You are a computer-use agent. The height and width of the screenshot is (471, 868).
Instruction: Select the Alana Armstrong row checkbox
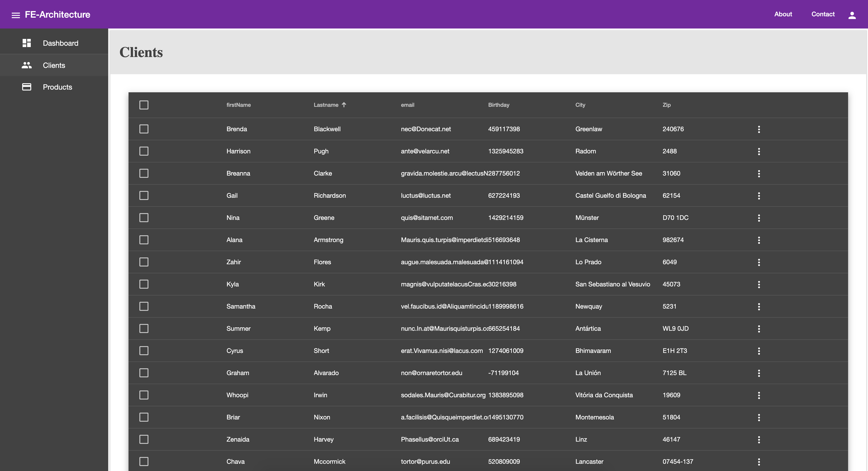(144, 240)
